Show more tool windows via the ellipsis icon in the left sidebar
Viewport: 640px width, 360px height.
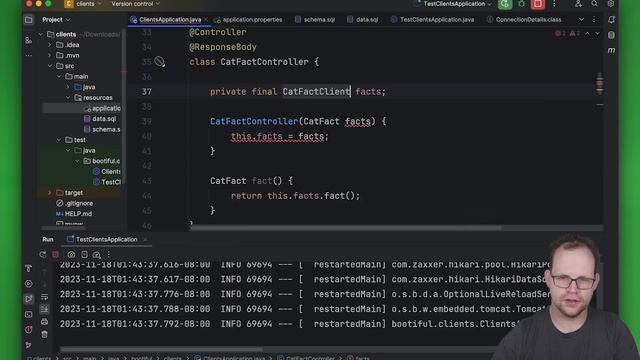[29, 55]
